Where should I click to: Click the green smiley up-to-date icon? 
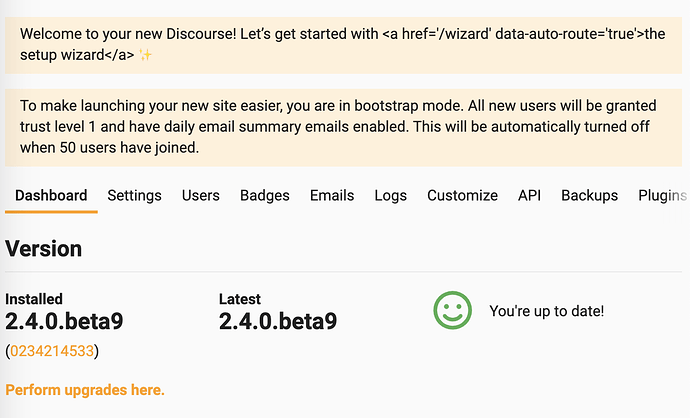pos(452,310)
